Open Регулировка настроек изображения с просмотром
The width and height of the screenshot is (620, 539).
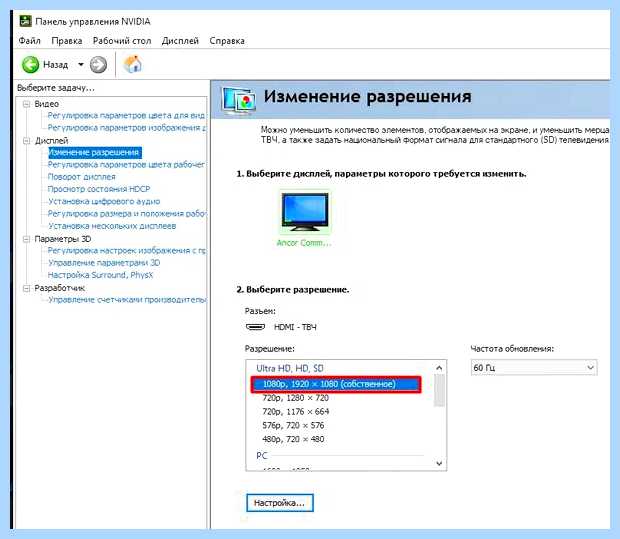coord(127,250)
